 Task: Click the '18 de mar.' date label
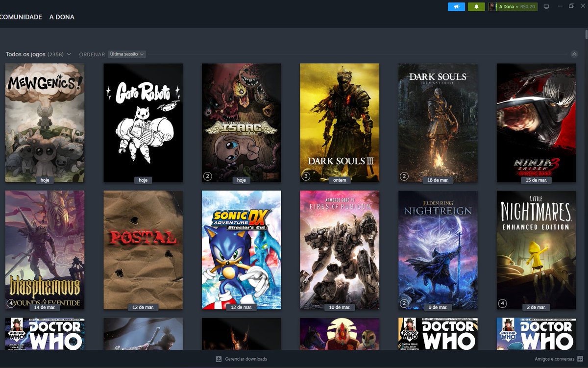pyautogui.click(x=438, y=180)
